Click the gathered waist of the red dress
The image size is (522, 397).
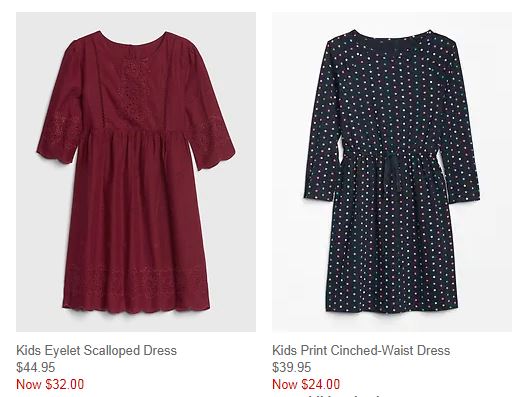(x=135, y=133)
